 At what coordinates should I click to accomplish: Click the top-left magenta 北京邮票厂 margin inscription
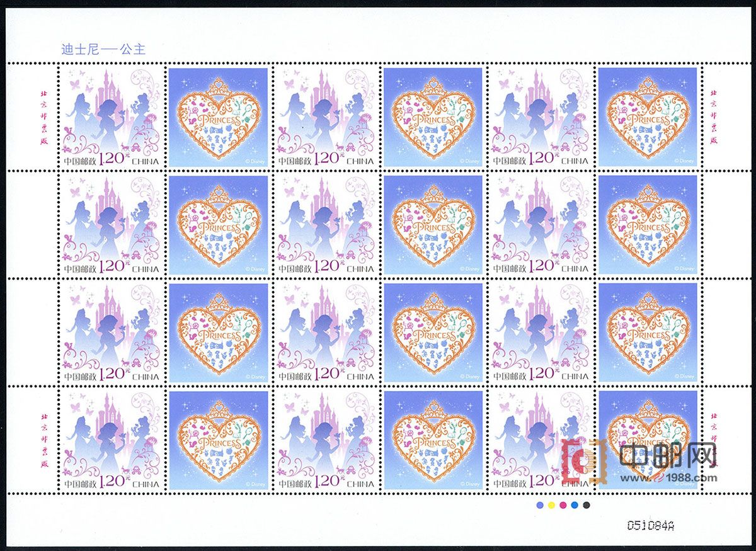coord(43,117)
